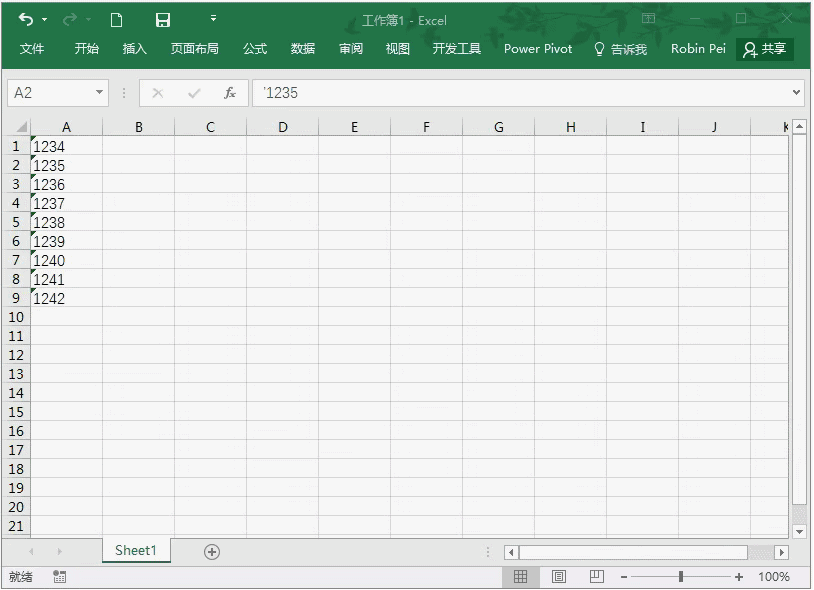The image size is (814, 590).
Task: Add a new sheet with the plus icon
Action: click(212, 552)
